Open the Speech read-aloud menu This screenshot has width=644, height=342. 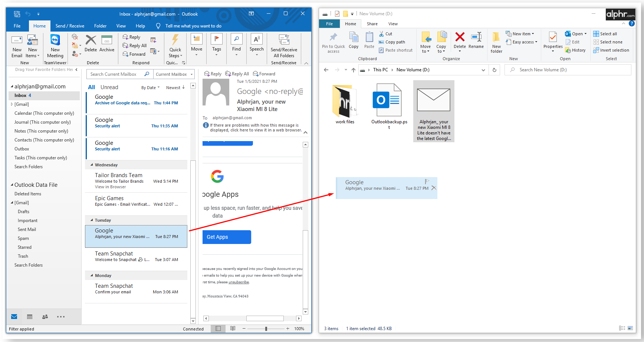pyautogui.click(x=256, y=45)
